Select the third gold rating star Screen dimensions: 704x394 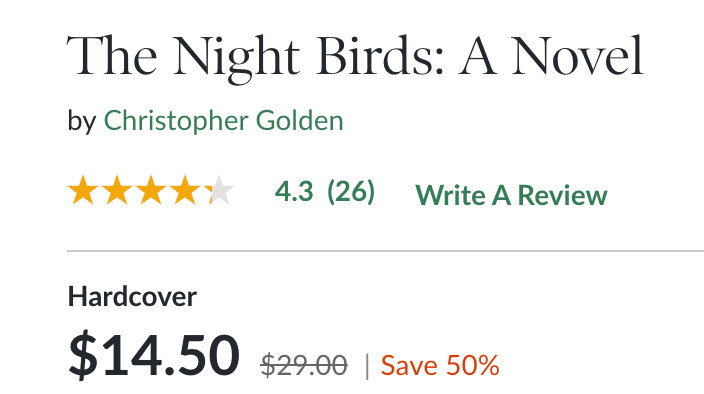(x=150, y=190)
